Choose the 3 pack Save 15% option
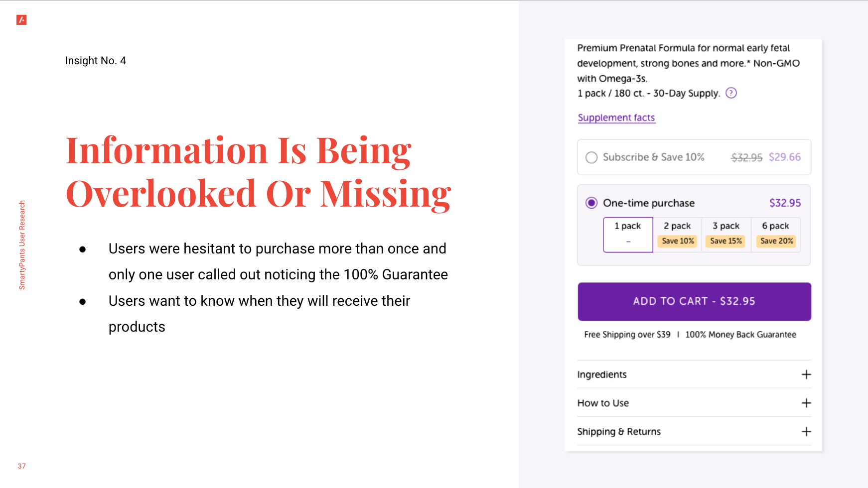This screenshot has height=488, width=868. coord(726,235)
